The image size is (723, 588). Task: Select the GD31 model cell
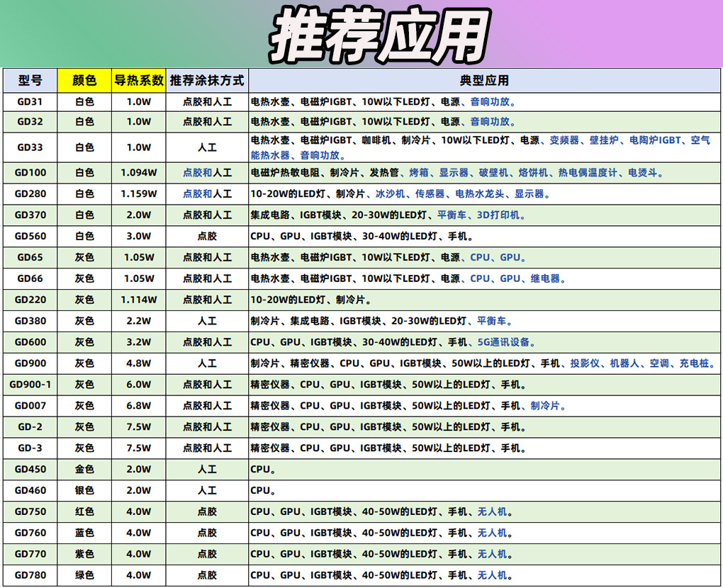click(x=30, y=102)
